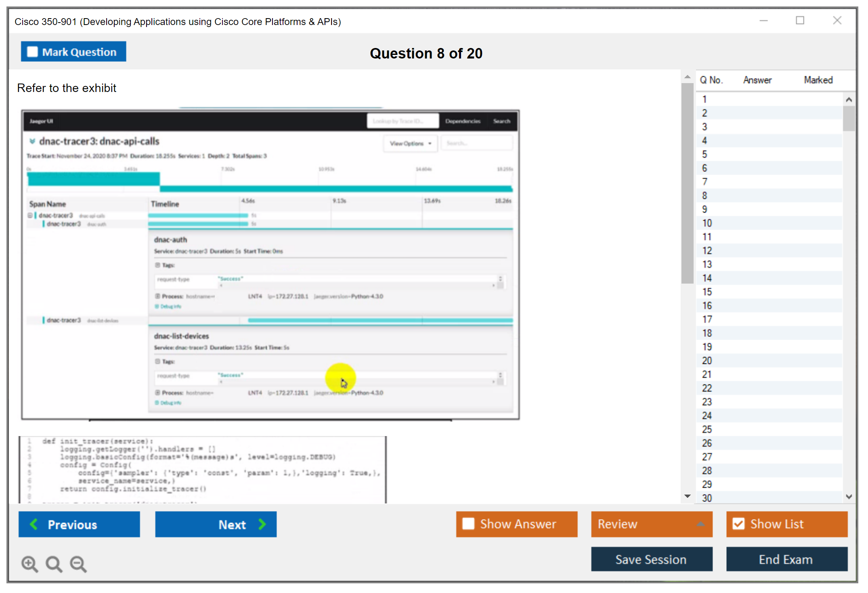This screenshot has width=868, height=593.
Task: Click the green arrow on Previous button
Action: 34,524
